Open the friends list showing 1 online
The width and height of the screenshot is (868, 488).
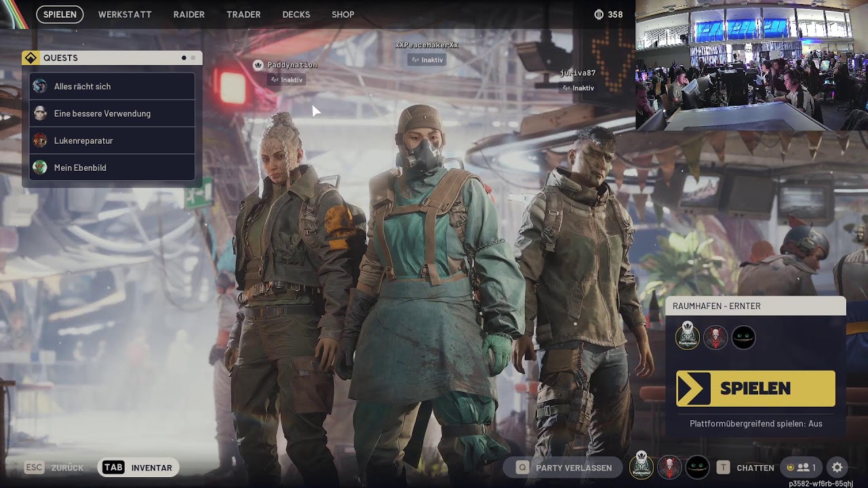point(801,468)
